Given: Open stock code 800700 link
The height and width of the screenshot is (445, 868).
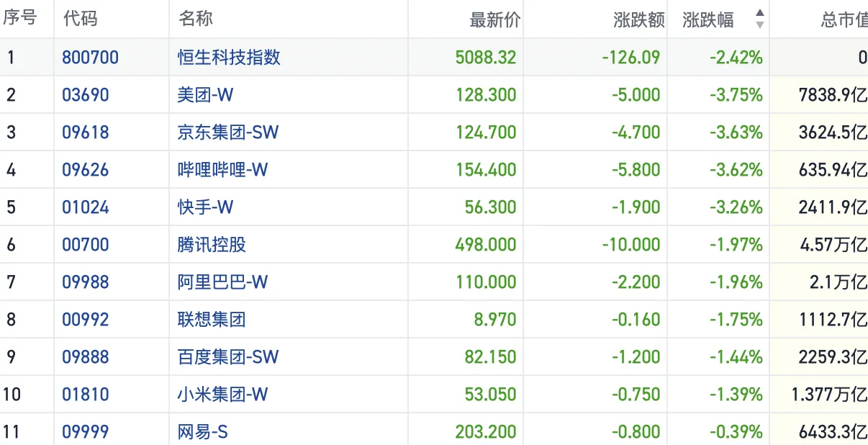Looking at the screenshot, I should (90, 58).
